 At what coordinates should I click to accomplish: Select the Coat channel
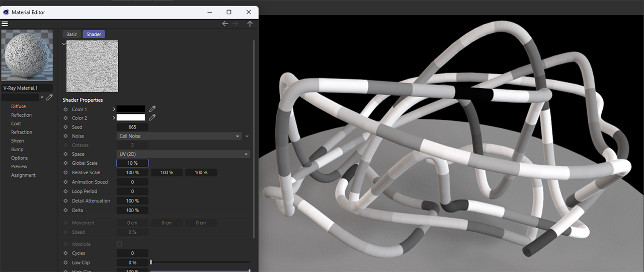pyautogui.click(x=16, y=123)
